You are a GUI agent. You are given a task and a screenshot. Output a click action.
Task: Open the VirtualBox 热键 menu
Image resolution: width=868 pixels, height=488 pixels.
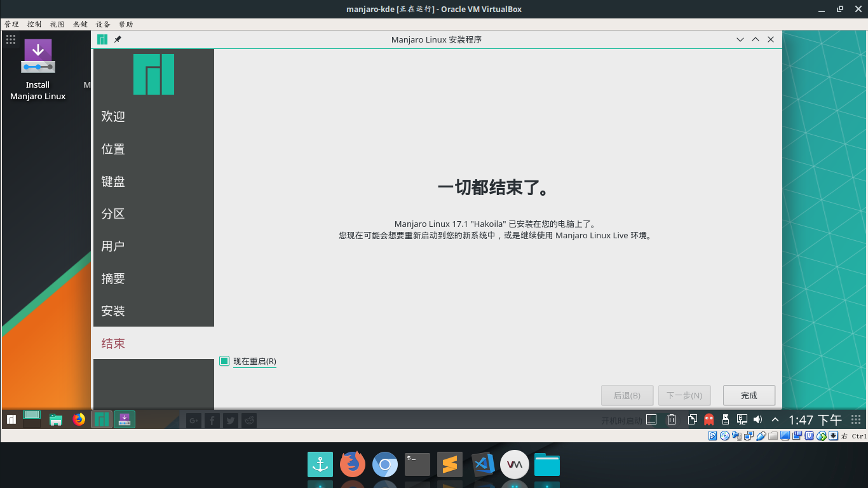(x=80, y=24)
